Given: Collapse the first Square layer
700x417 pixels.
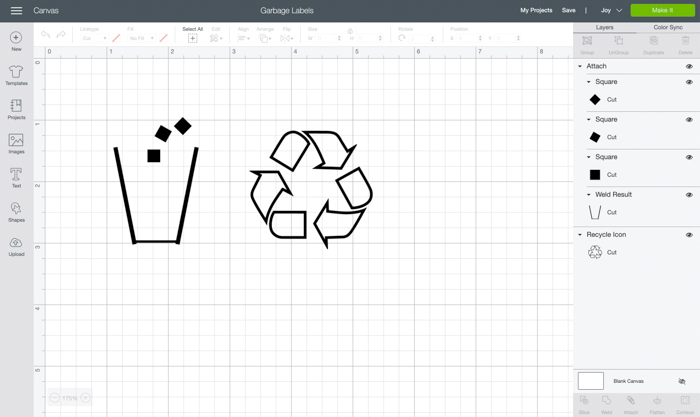Looking at the screenshot, I should tap(588, 82).
